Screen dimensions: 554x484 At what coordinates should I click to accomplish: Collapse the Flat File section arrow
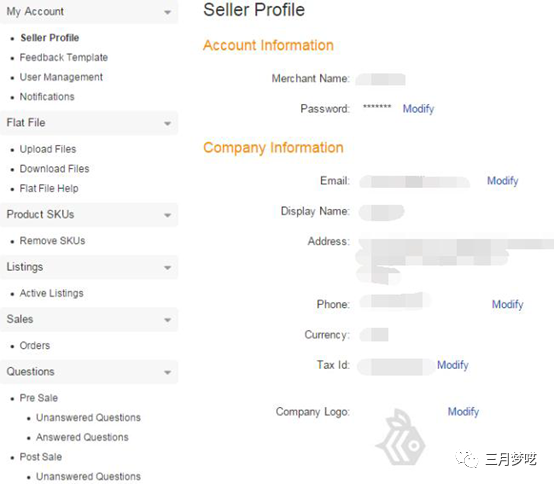click(x=167, y=123)
